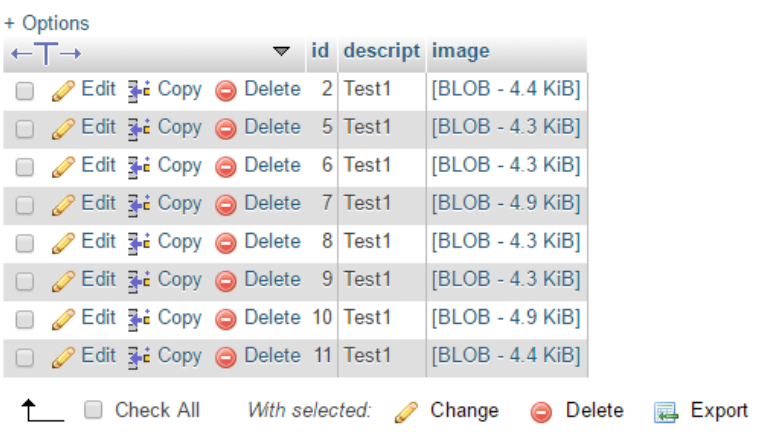Click the Export icon below the table
Image resolution: width=763 pixels, height=436 pixels.
coord(666,411)
